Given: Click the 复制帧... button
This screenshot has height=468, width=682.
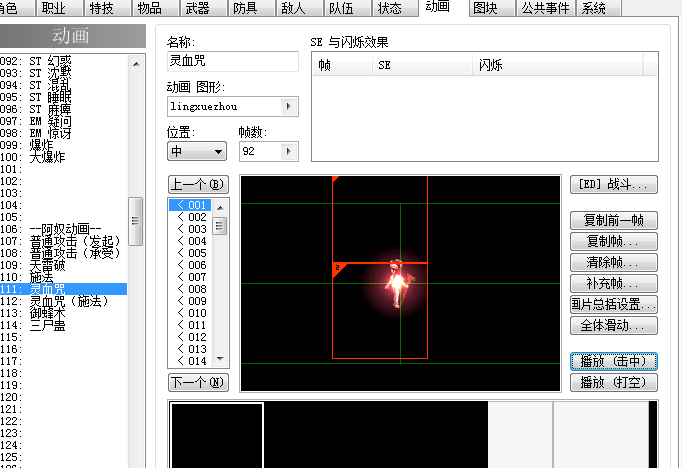Looking at the screenshot, I should [614, 241].
